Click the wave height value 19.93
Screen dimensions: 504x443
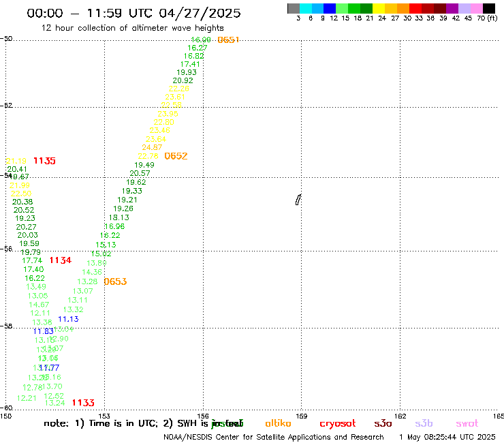pos(187,72)
